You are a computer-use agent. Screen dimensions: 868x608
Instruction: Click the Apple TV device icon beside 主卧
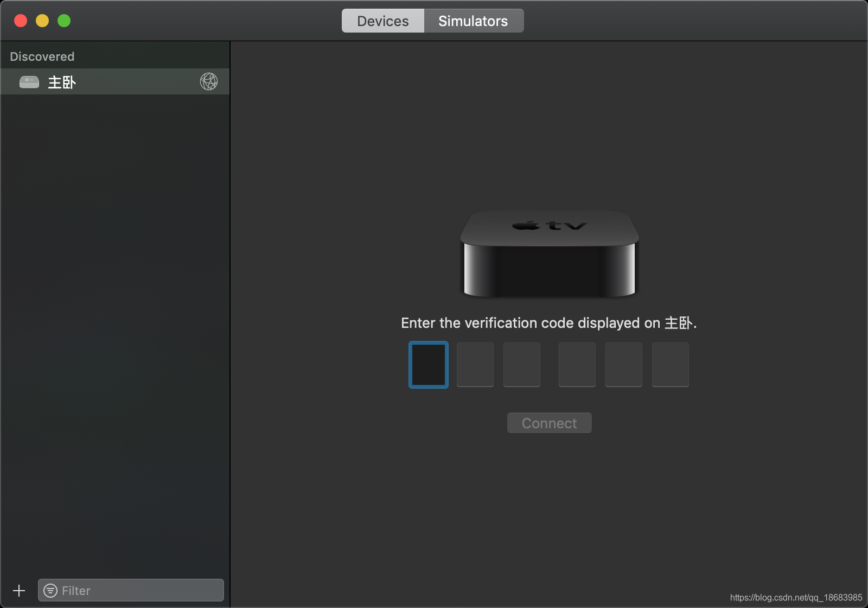(x=29, y=82)
